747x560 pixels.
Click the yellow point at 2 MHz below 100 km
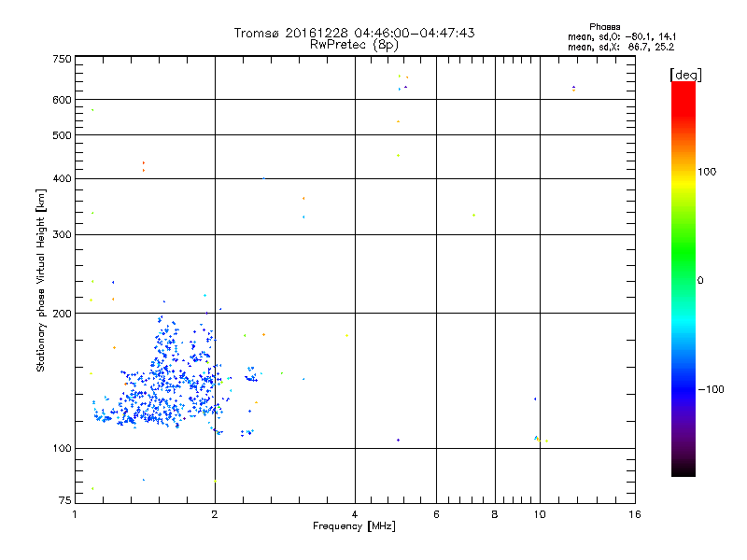coord(216,482)
